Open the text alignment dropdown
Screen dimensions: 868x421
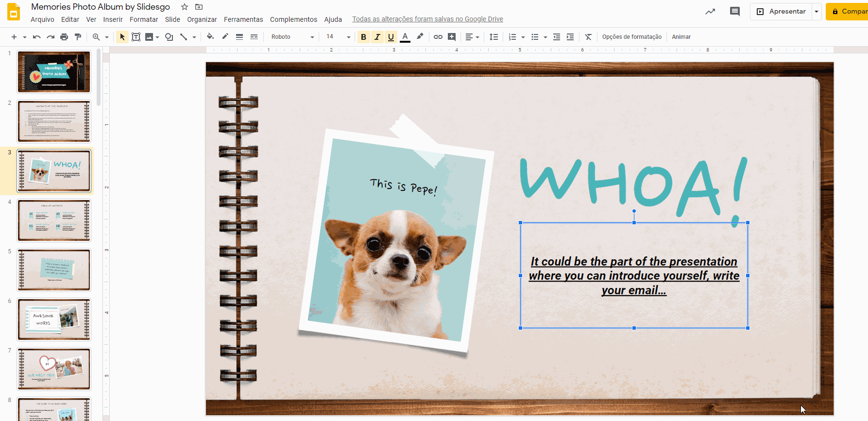[x=472, y=37]
